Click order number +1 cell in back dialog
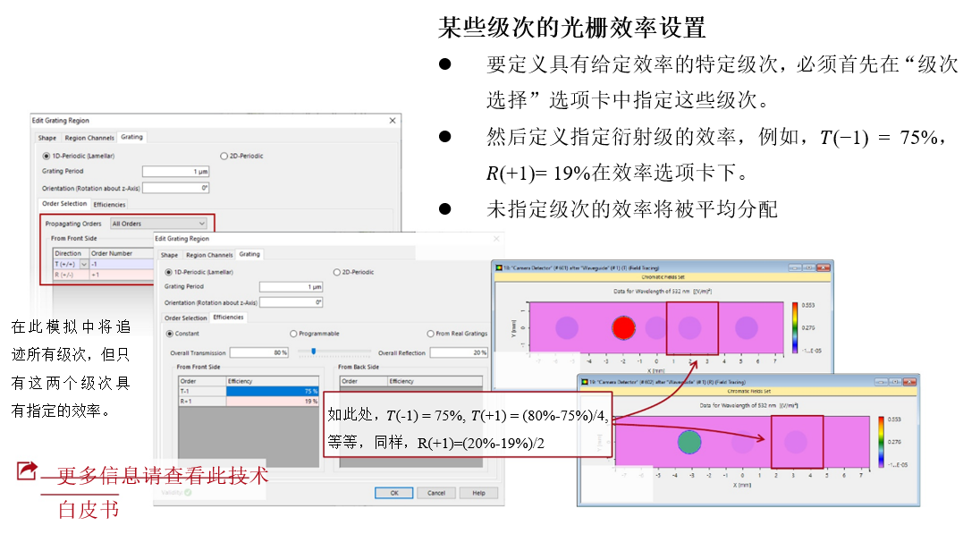This screenshot has height=534, width=980. coord(122,275)
